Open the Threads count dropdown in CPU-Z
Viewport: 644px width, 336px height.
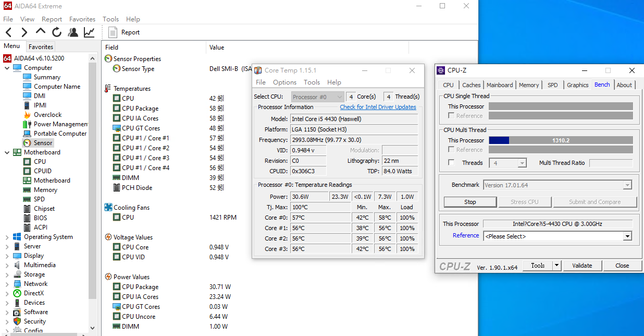point(507,163)
